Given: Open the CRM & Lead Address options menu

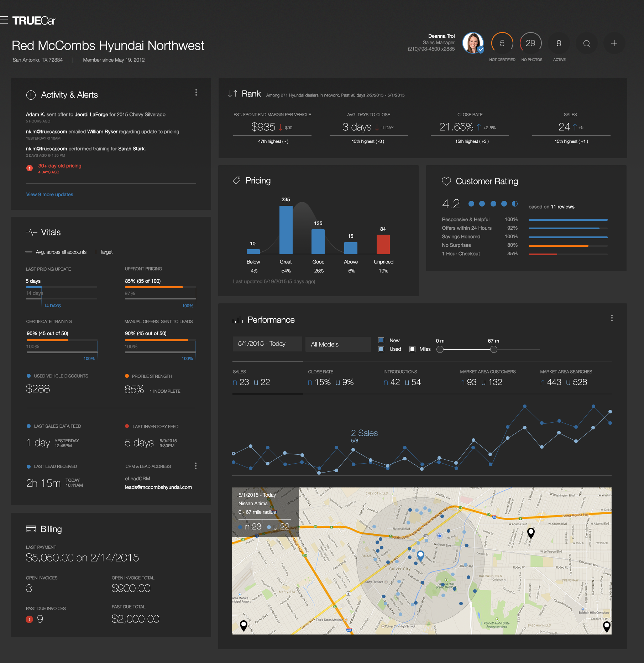Looking at the screenshot, I should pyautogui.click(x=195, y=466).
